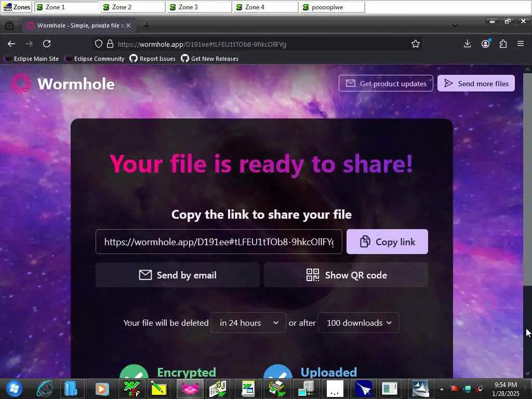Open the music notes taskbar icon
The width and height of the screenshot is (532, 399).
218,389
